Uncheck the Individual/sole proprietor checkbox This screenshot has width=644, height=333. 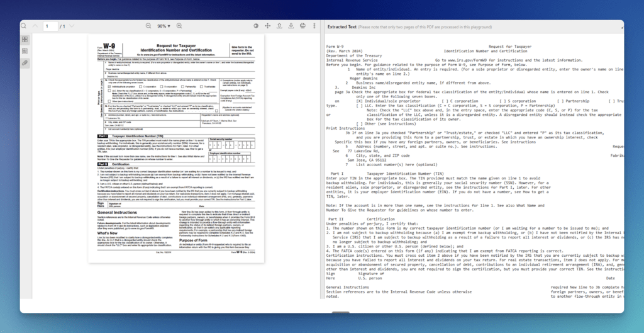click(109, 86)
